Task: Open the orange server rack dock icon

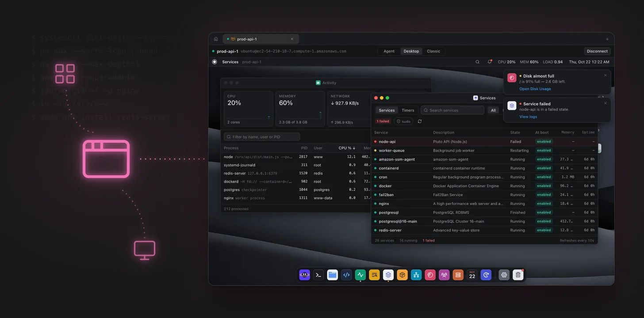Action: click(458, 275)
